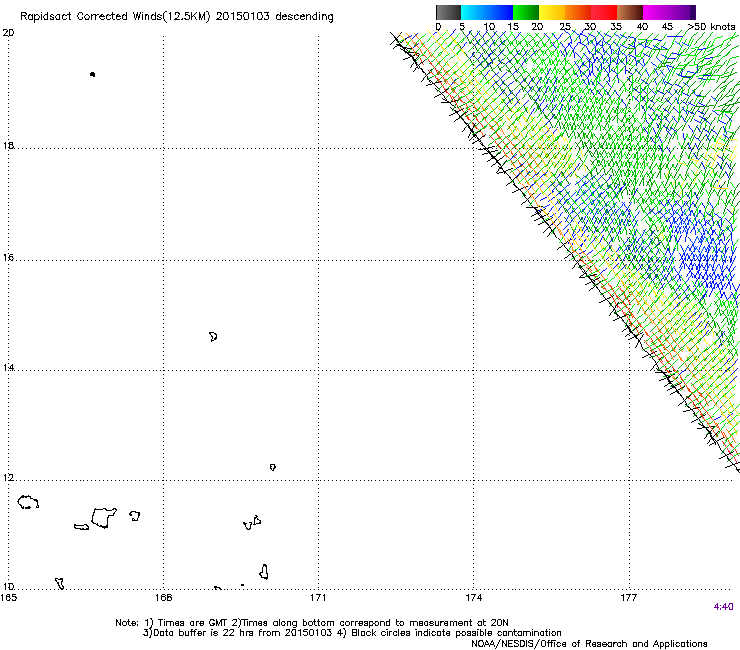
Task: Click the island outline nearest the 12 label
Action: (x=28, y=502)
